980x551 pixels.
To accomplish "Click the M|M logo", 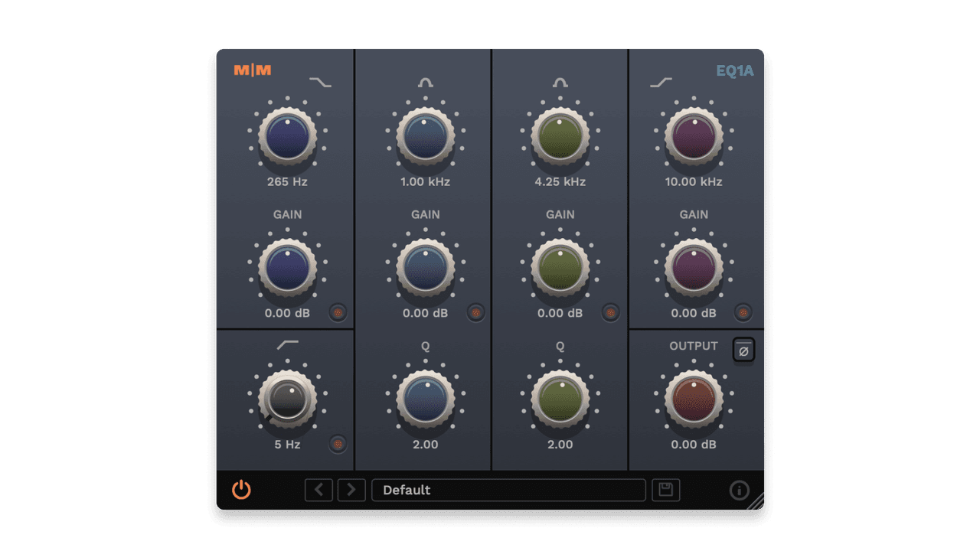I will pyautogui.click(x=253, y=70).
